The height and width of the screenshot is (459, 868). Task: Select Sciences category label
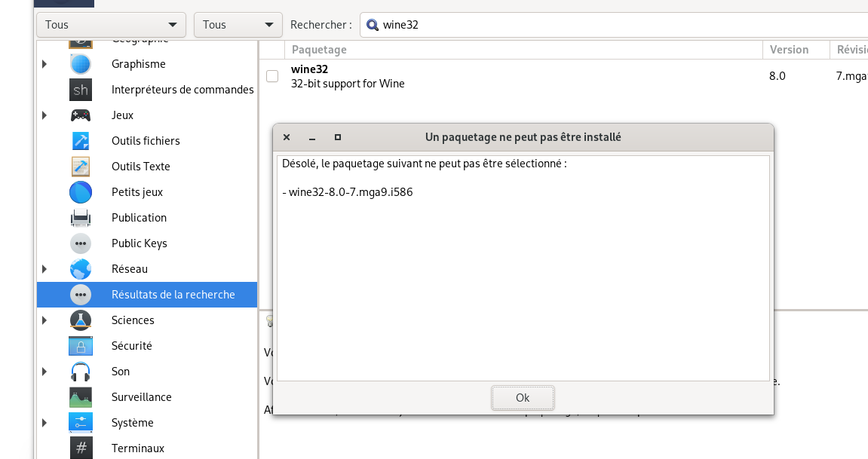click(x=133, y=320)
